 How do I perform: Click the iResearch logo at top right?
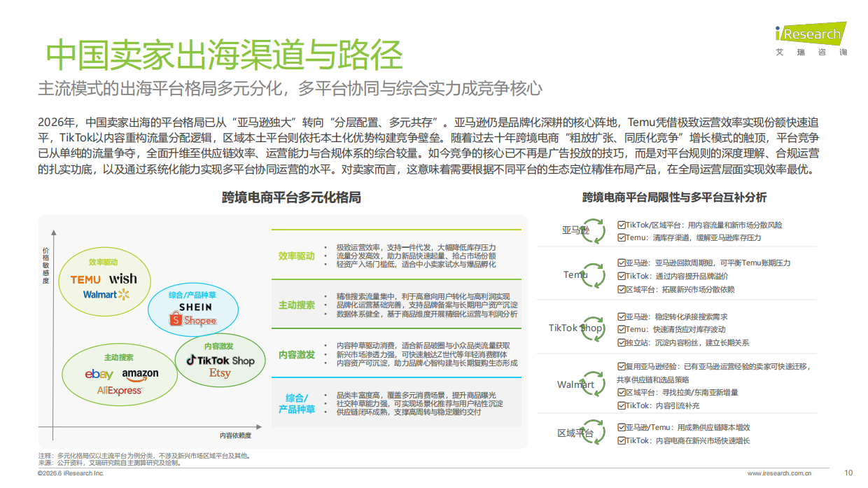[811, 39]
